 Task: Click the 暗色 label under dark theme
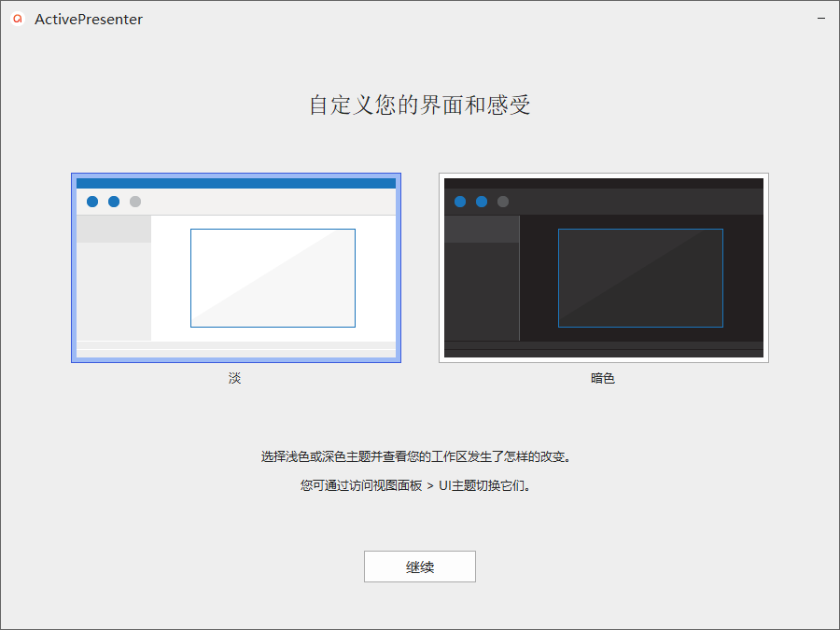[603, 378]
